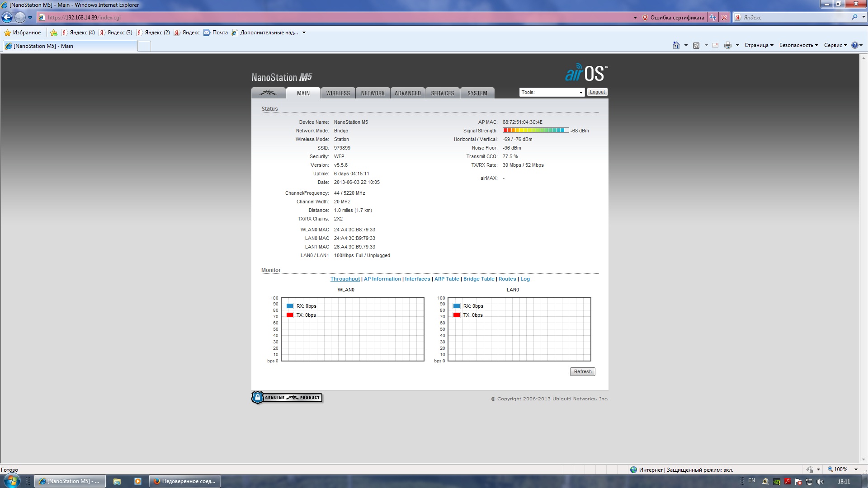Click the Genuine Product badge
Screen dimensions: 868x488
pyautogui.click(x=287, y=398)
